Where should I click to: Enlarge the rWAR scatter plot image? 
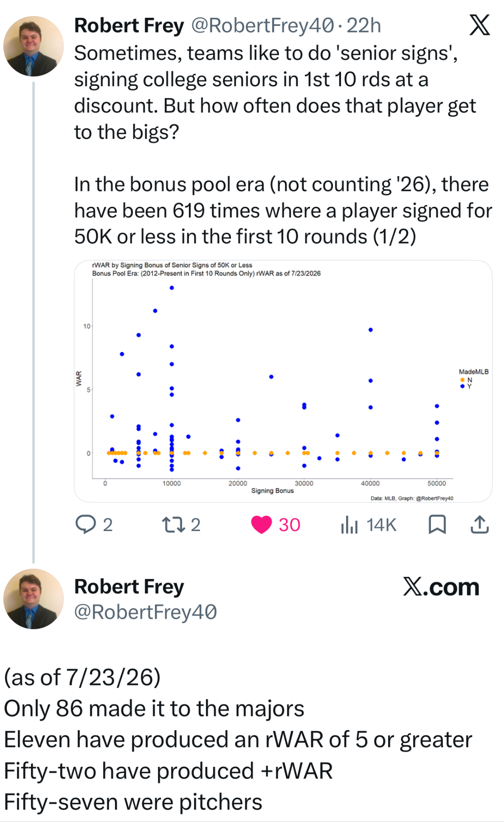(283, 381)
